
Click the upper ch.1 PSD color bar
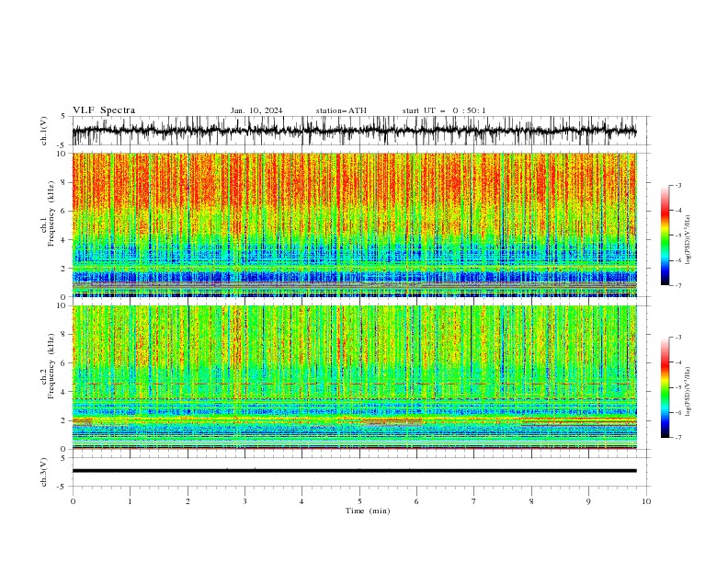click(x=665, y=236)
